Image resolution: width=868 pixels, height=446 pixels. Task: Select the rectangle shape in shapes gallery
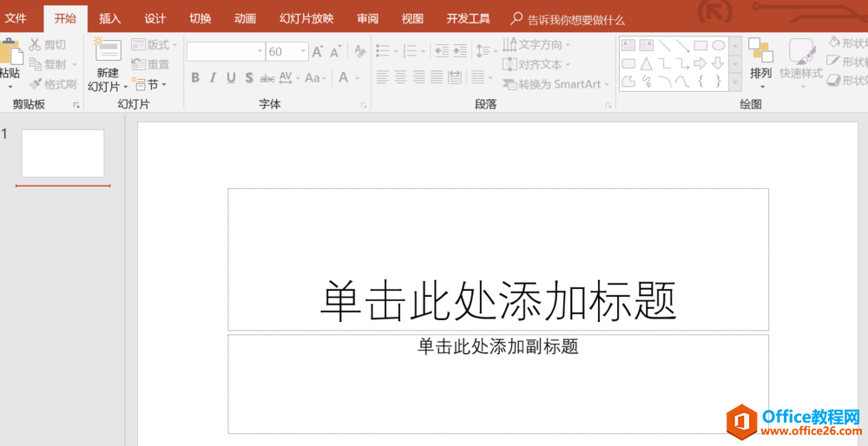click(700, 45)
